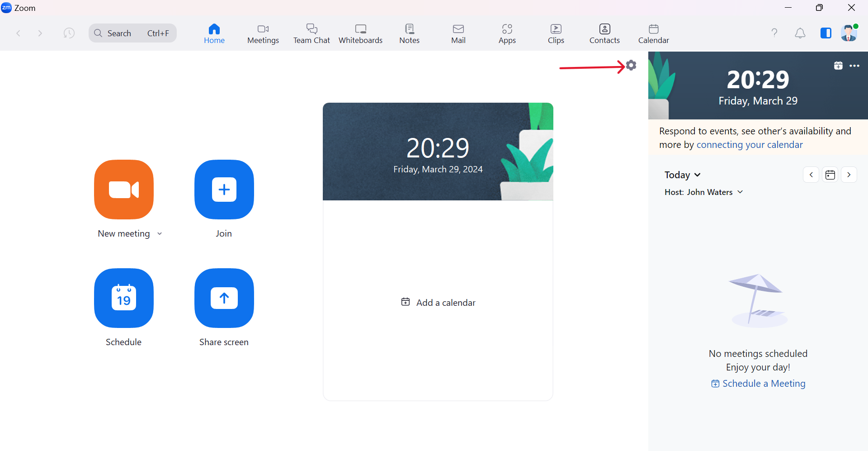Restore down the Zoom window

[819, 8]
